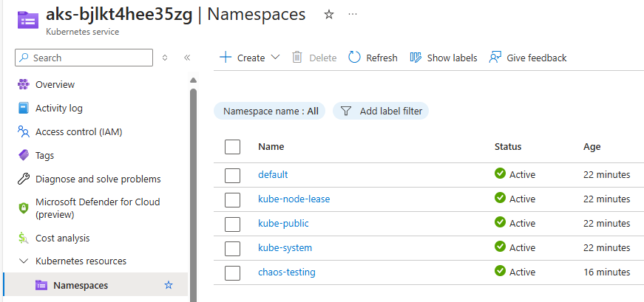The image size is (644, 302).
Task: Click Show labels button text
Action: point(453,58)
